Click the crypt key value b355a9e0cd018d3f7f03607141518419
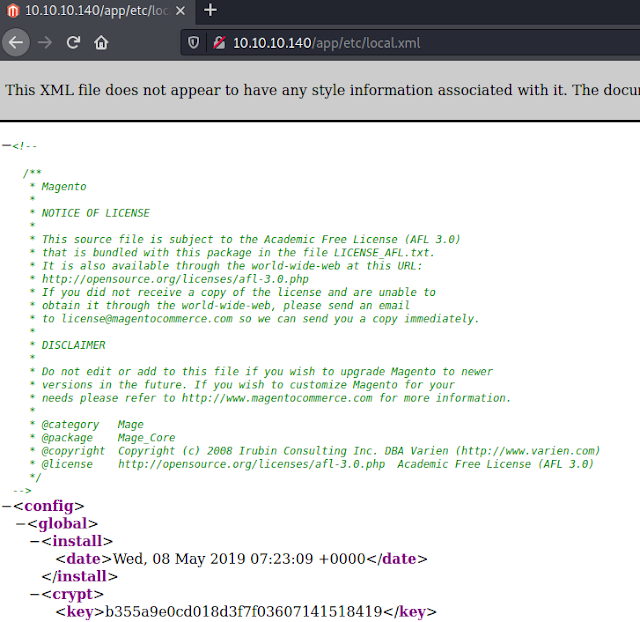Image resolution: width=640 pixels, height=622 pixels. (244, 611)
